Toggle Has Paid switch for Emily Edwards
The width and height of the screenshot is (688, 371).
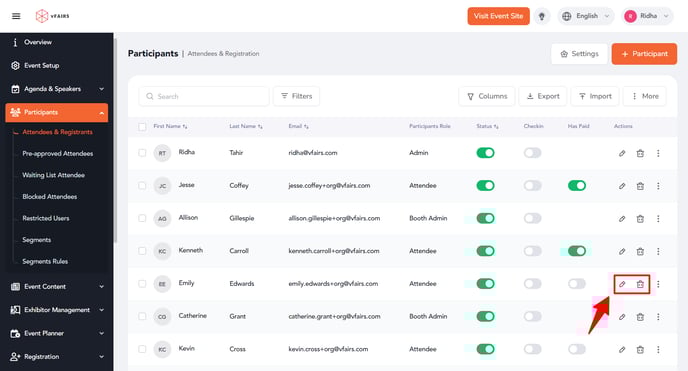(577, 284)
